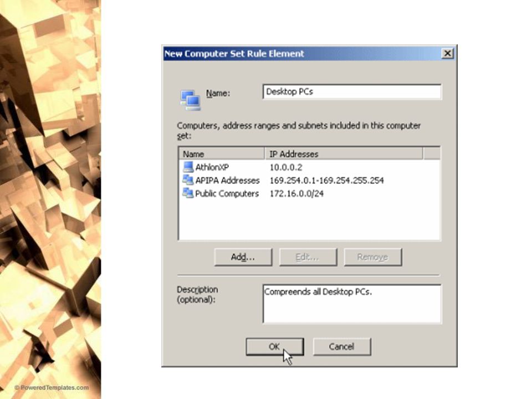Image resolution: width=532 pixels, height=399 pixels.
Task: Click the disabled Remove button
Action: (372, 257)
